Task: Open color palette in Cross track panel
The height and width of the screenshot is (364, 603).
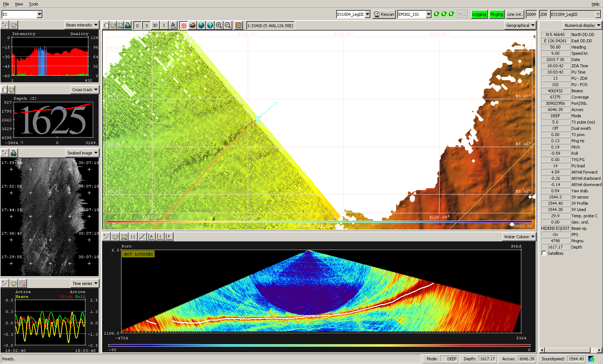Action: point(11,89)
